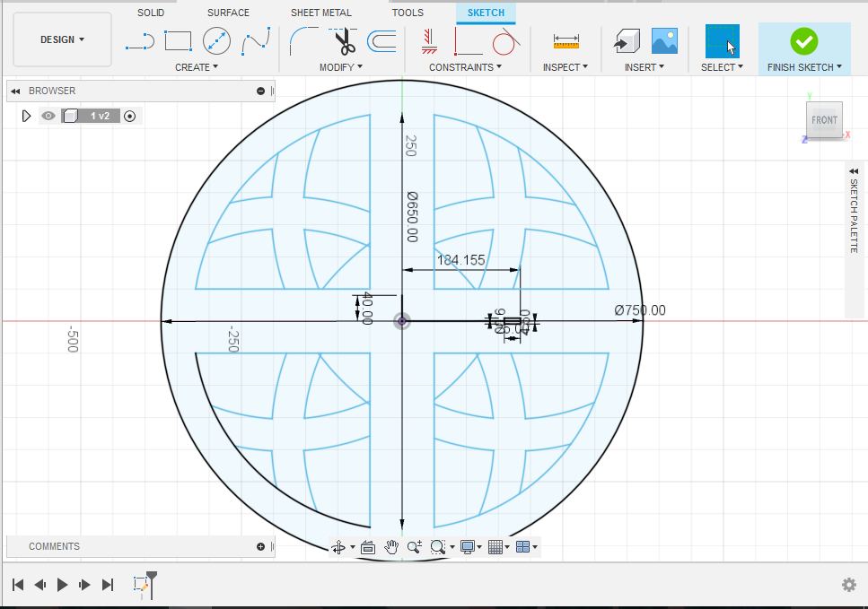The image size is (868, 609).
Task: Expand the Sketch Palette panel arrows
Action: click(x=854, y=171)
